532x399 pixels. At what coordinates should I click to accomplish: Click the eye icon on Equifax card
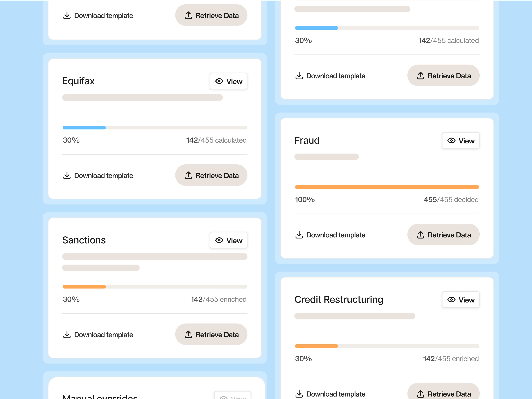(219, 81)
